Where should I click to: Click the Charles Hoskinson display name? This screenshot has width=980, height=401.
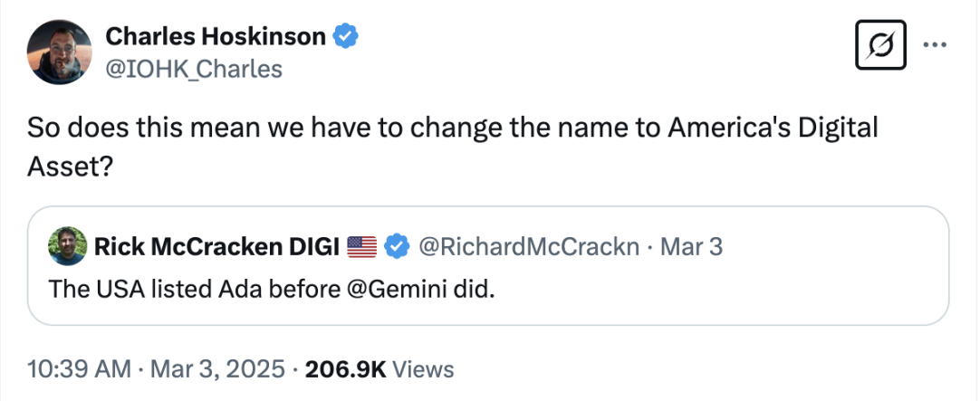[216, 36]
